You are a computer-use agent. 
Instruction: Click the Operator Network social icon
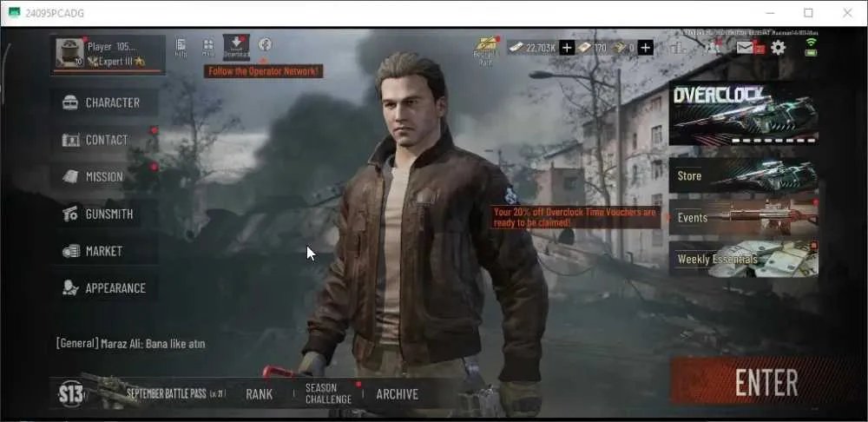tap(265, 45)
